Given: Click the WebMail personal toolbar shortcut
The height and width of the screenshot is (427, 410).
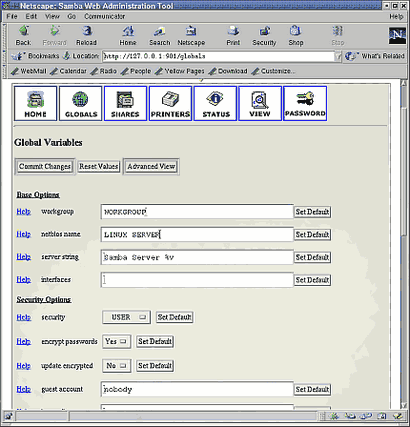Looking at the screenshot, I should click(x=29, y=71).
